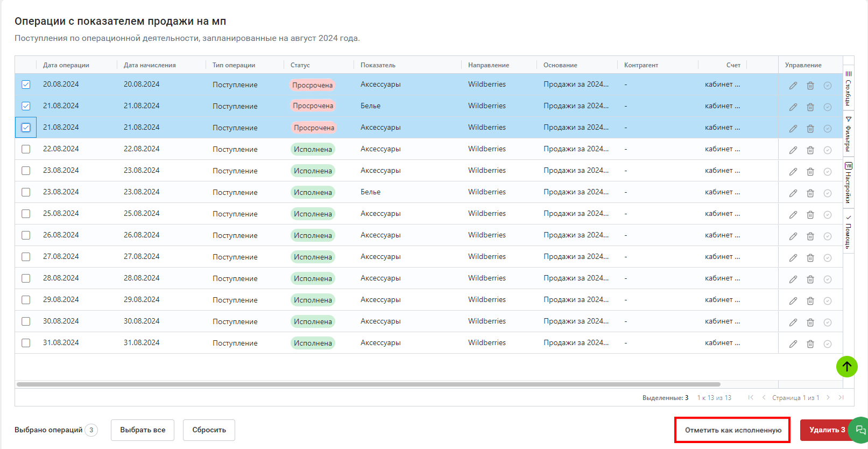Viewport: 868px width, 449px height.
Task: Delete the 22.08.2024 operation via trash icon
Action: (810, 150)
